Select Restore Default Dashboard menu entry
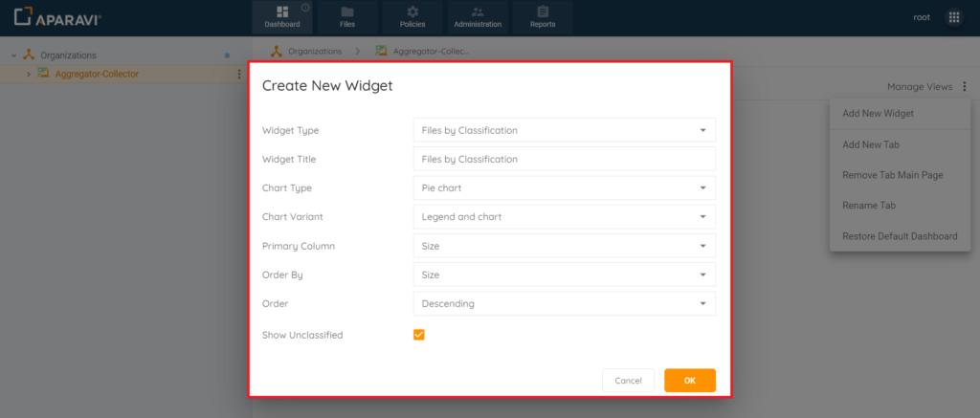The height and width of the screenshot is (418, 980). (x=900, y=236)
